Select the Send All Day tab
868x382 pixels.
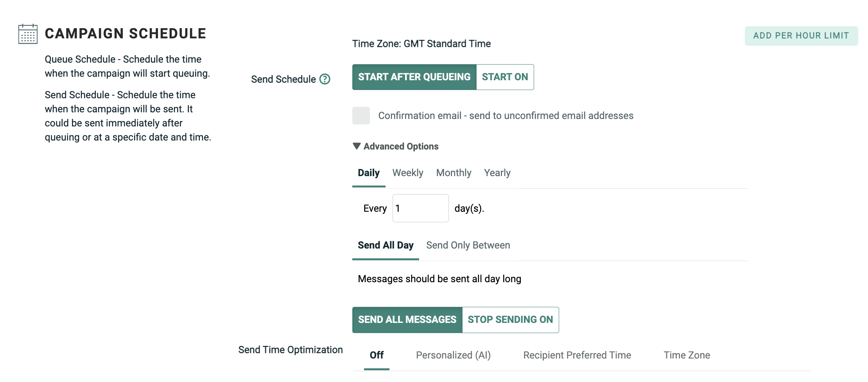[386, 245]
